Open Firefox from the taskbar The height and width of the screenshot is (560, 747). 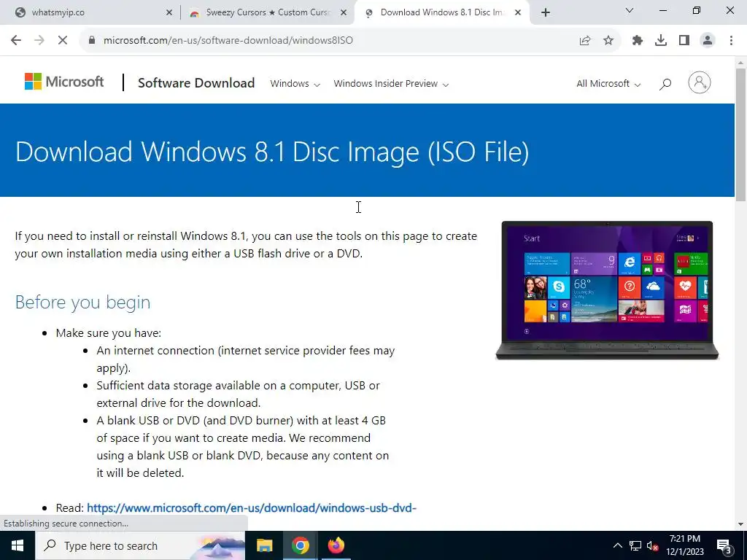[x=336, y=545]
